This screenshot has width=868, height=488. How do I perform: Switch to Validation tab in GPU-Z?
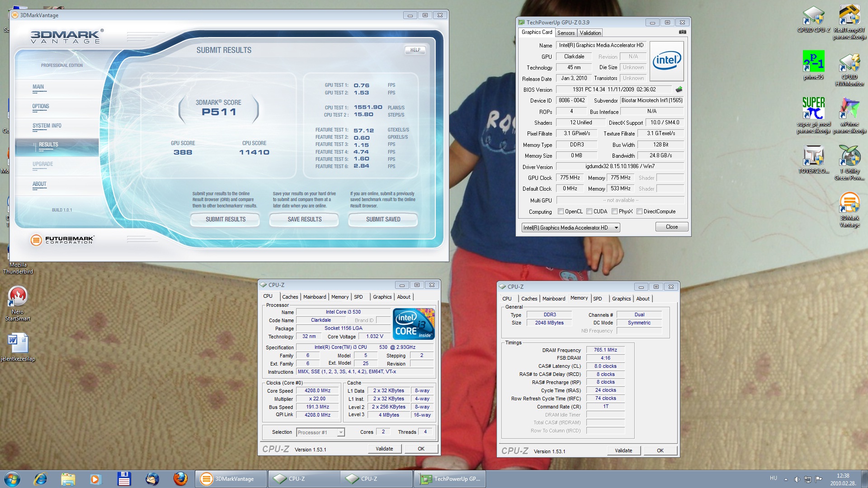pyautogui.click(x=590, y=33)
